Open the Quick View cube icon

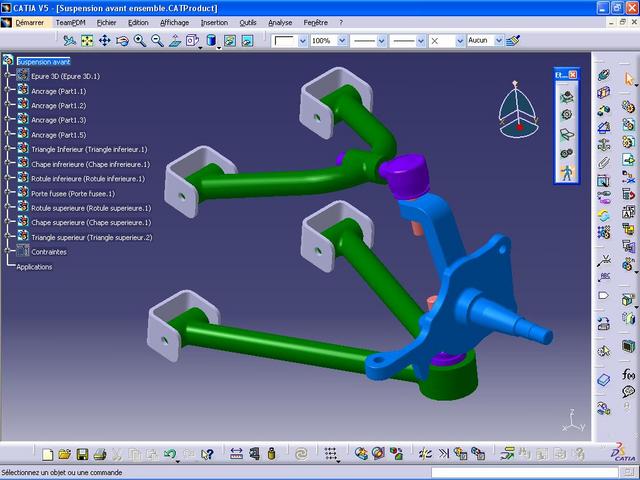coord(192,40)
